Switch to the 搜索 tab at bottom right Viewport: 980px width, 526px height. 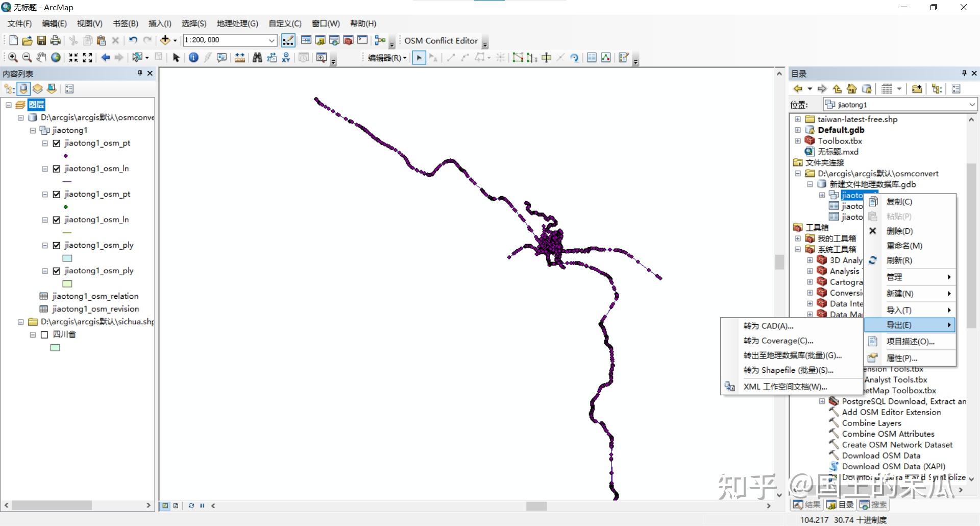874,505
